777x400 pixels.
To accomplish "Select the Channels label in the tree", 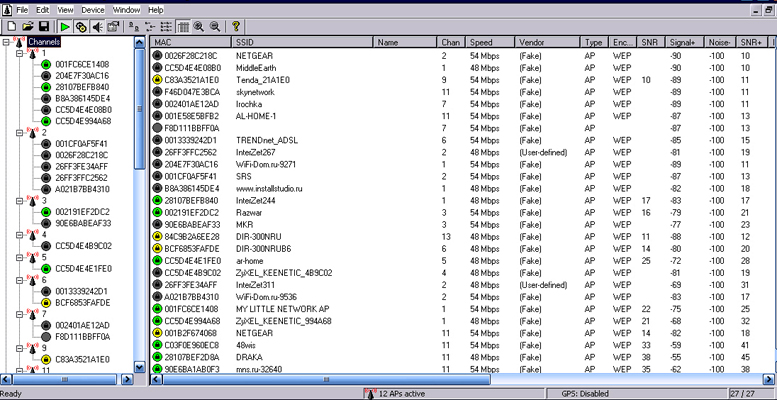I will click(x=44, y=42).
